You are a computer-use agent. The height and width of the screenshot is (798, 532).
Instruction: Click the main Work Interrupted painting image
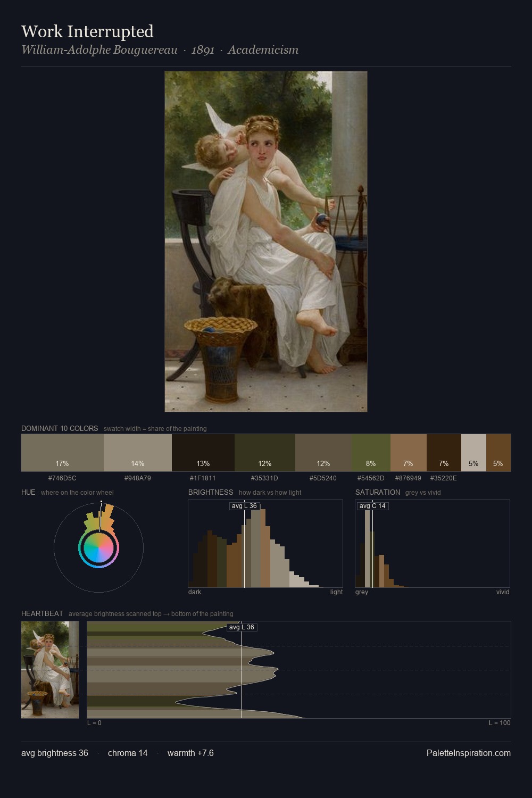coord(266,242)
